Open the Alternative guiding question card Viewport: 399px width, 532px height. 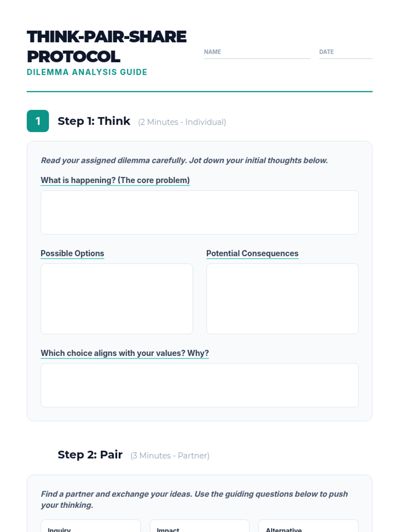[x=308, y=527]
